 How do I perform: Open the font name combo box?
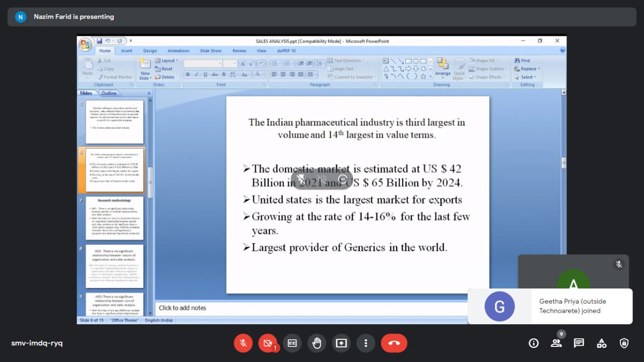pyautogui.click(x=203, y=63)
